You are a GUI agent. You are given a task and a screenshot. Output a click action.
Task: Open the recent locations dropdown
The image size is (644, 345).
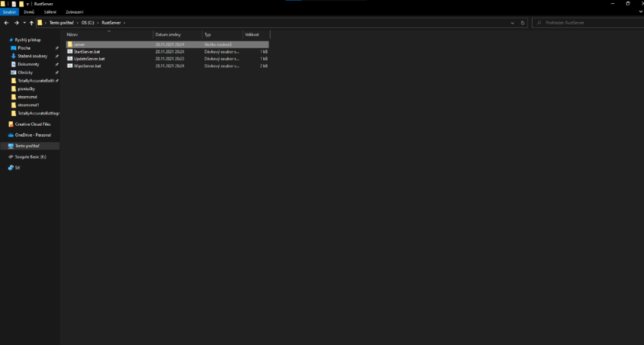click(x=24, y=23)
